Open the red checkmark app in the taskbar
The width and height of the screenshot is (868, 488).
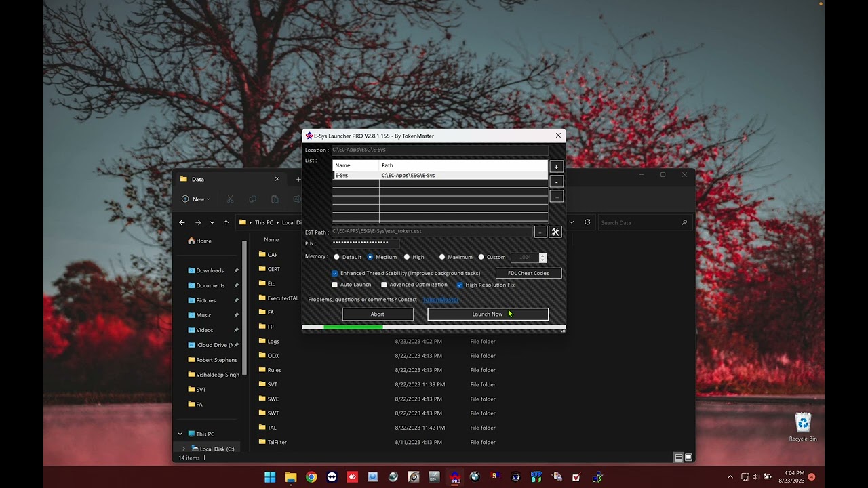(x=576, y=477)
